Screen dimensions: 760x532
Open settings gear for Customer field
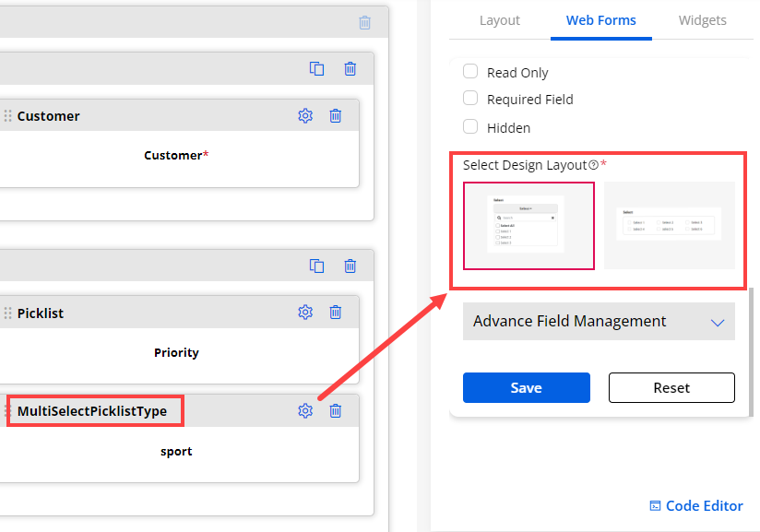305,116
